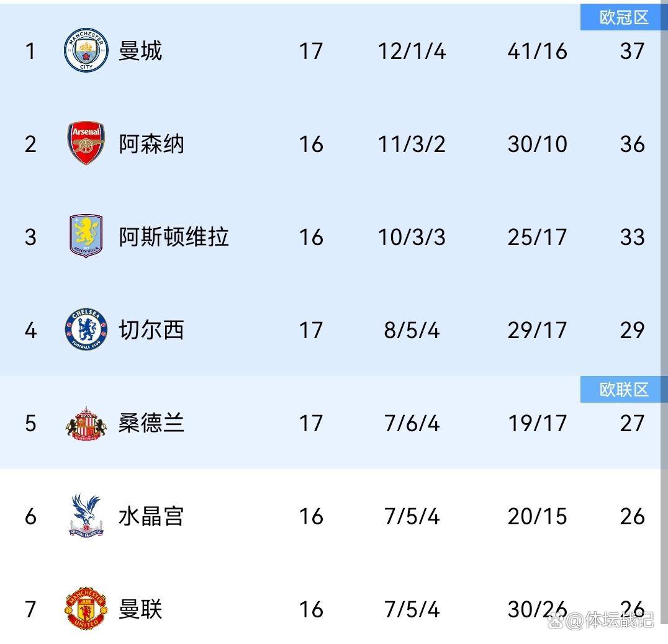Open the 水晶宫 team name link

pos(151,516)
